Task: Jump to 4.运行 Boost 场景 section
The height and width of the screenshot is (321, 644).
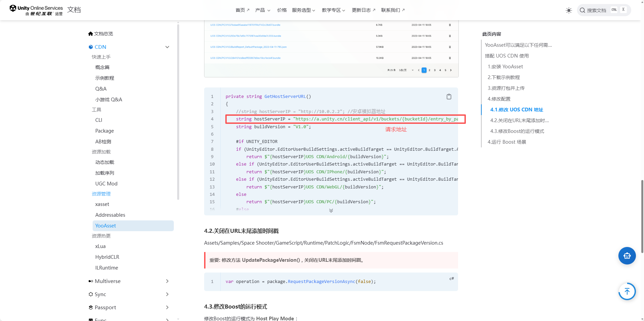Action: (x=507, y=142)
